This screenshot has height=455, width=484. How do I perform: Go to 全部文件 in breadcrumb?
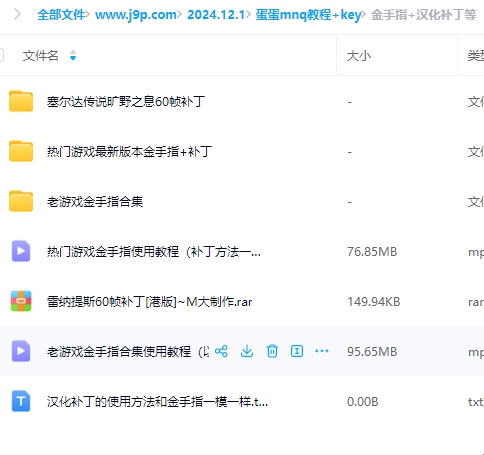(x=61, y=15)
